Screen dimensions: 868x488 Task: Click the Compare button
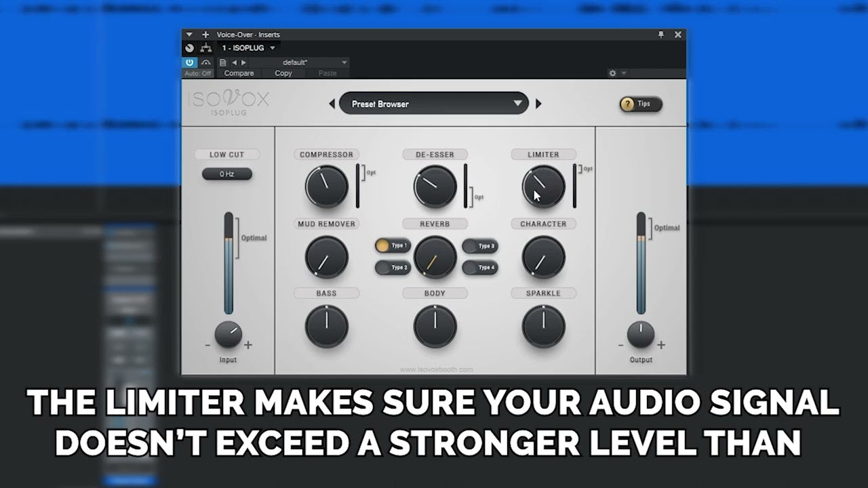click(x=239, y=73)
